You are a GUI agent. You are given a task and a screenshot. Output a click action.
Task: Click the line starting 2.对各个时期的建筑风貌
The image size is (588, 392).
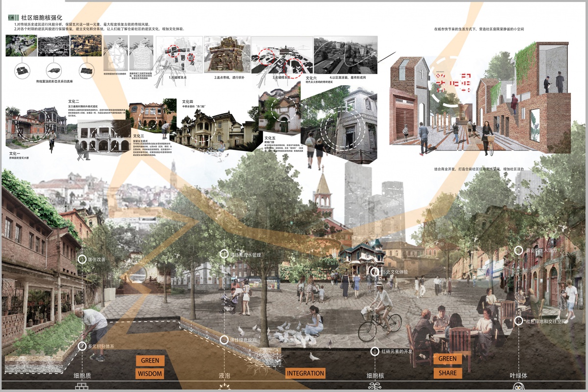point(99,29)
